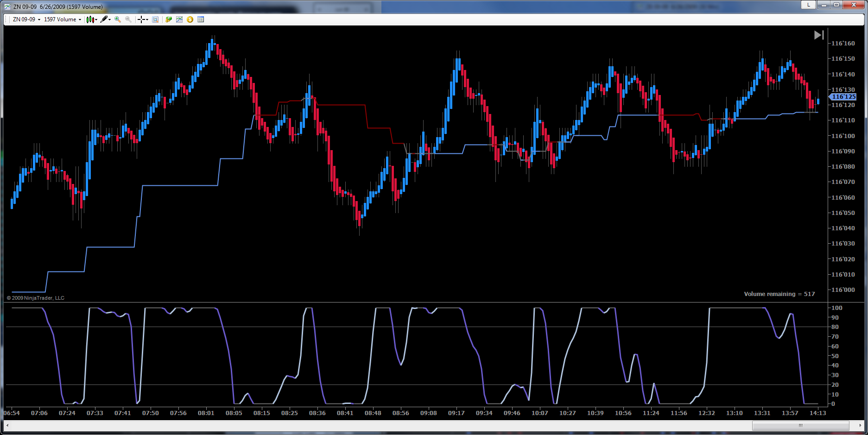
Task: Click the 10:56 time axis label
Action: click(623, 413)
